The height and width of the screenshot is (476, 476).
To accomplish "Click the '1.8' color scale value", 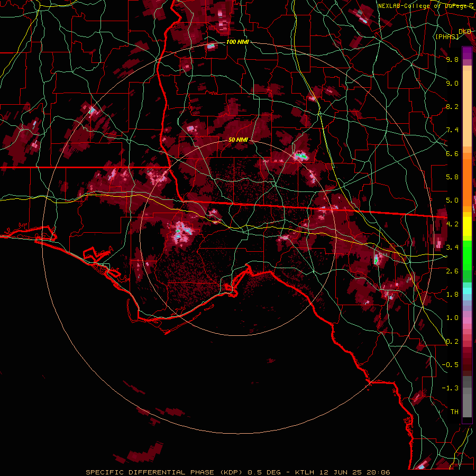I will click(452, 295).
